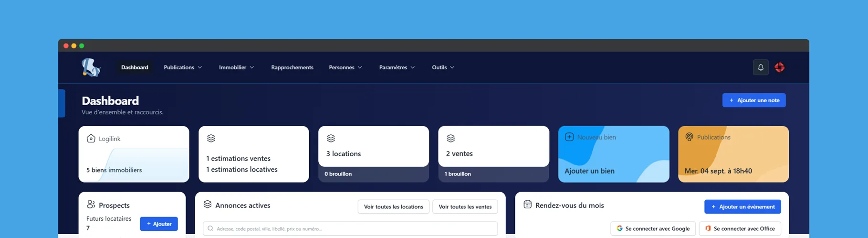Click 1 estimations locatives

click(x=242, y=169)
